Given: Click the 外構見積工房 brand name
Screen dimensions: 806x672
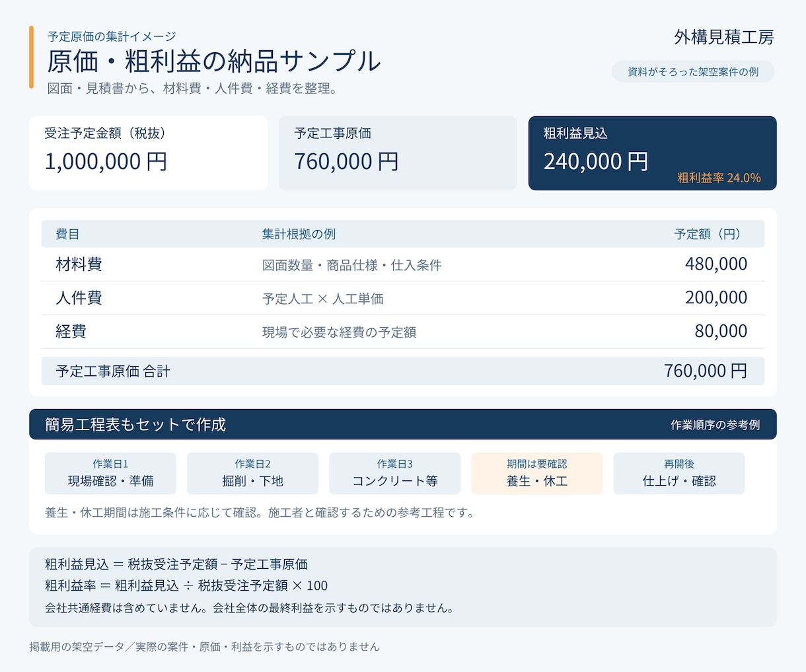Looking at the screenshot, I should pos(723,37).
